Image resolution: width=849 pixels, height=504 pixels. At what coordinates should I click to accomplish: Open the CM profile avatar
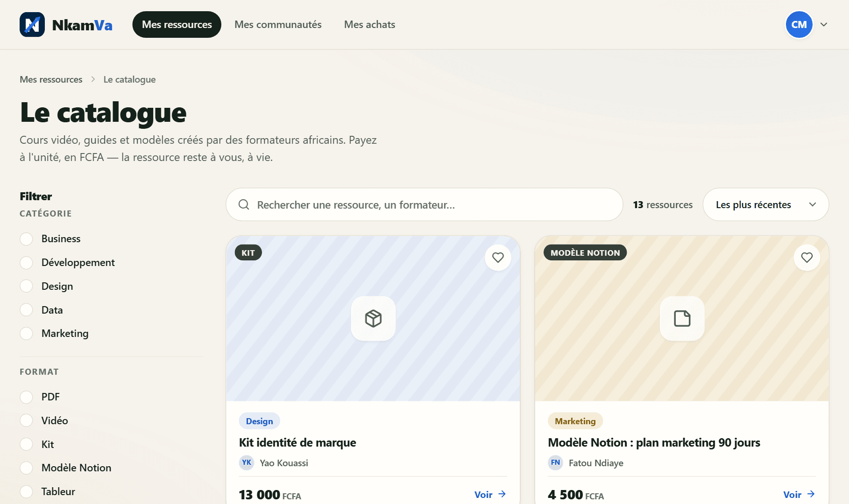tap(799, 24)
